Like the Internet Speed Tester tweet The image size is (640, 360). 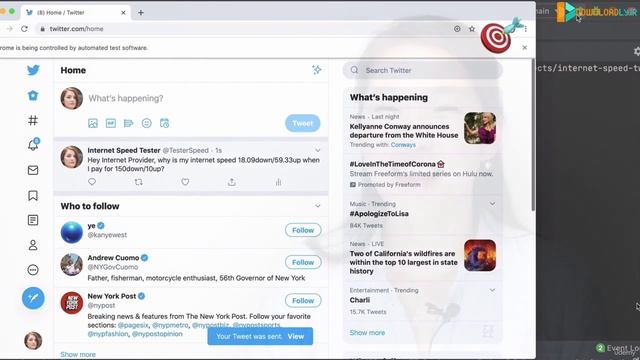[x=185, y=182]
